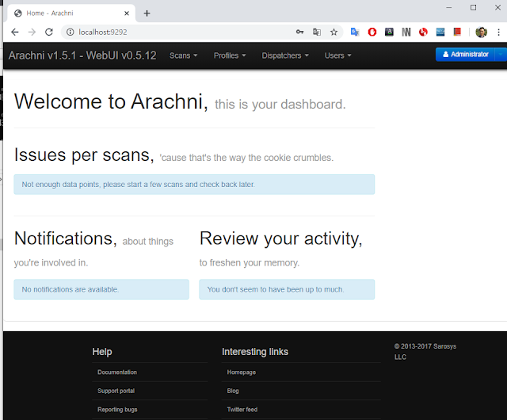Click 'You don't seem to have been up to much.'
The width and height of the screenshot is (507, 420).
tap(287, 289)
